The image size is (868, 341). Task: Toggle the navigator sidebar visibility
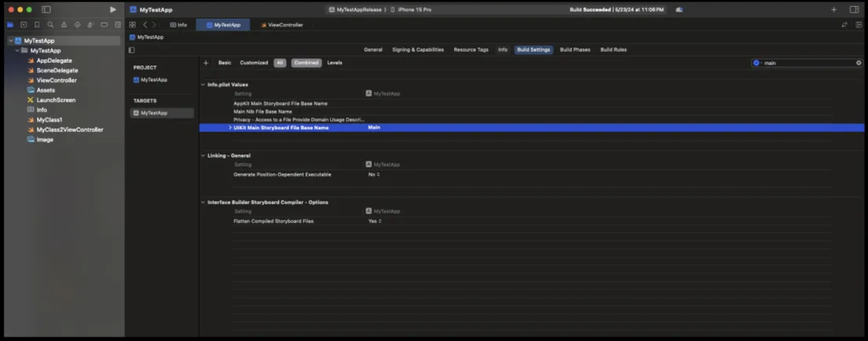pyautogui.click(x=46, y=10)
